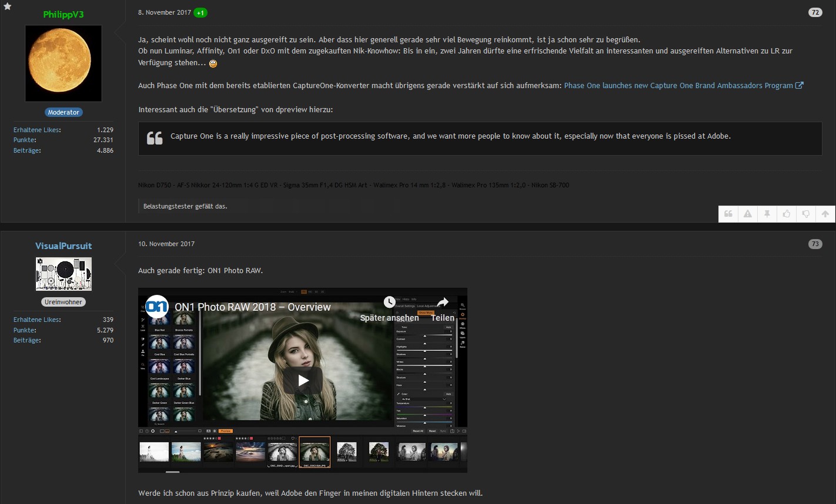Open VisualPursuit's profile via username
Viewport: 836px width, 504px height.
[63, 246]
